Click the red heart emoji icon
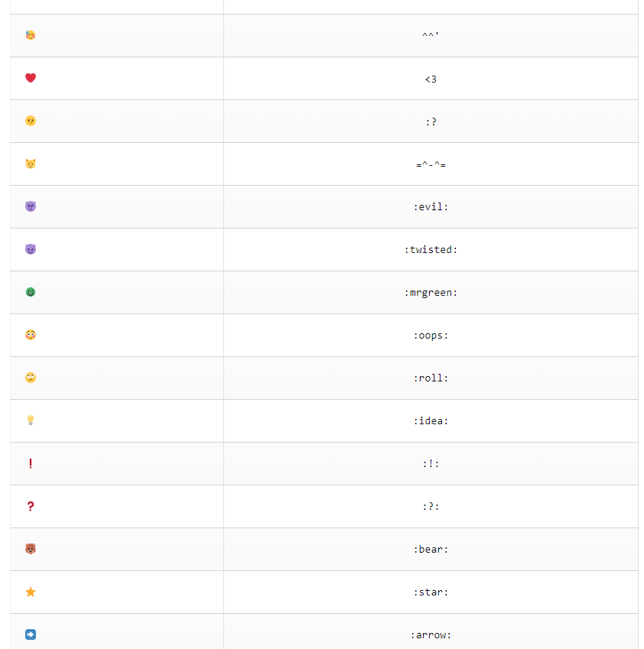644x649 pixels. point(31,78)
